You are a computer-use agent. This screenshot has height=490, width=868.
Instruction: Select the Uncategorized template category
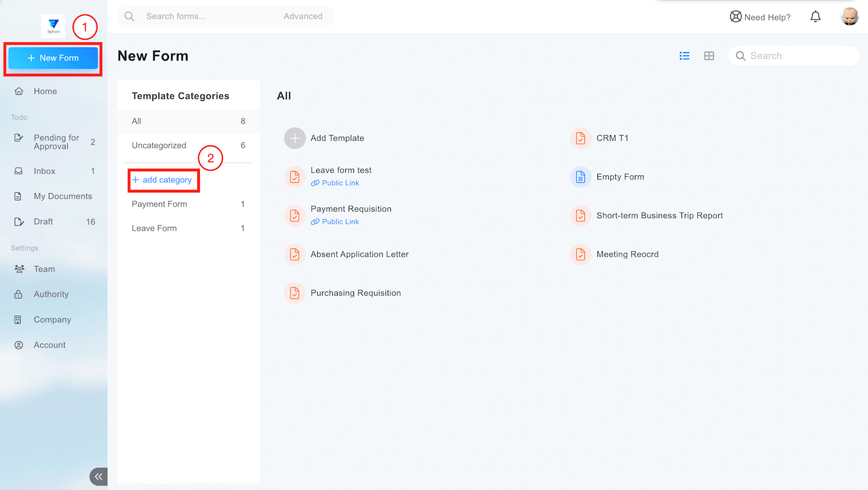[159, 145]
